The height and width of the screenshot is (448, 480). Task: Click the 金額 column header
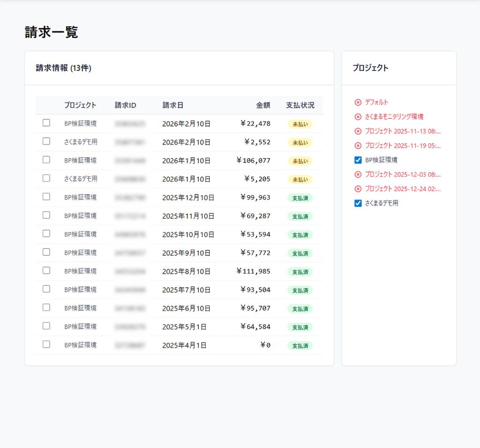click(263, 106)
